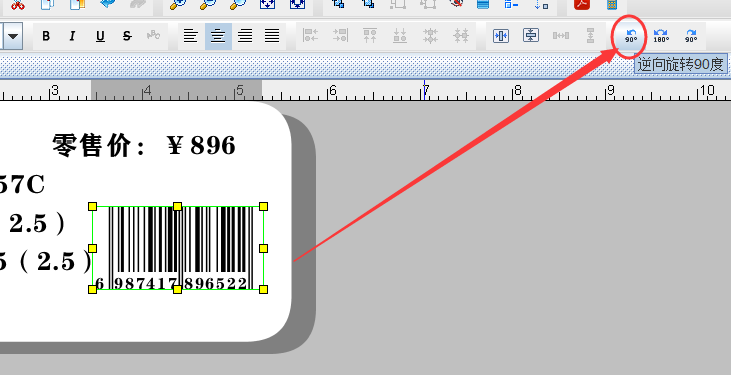Click the rotate clockwise 90° icon
731x375 pixels.
(x=691, y=35)
